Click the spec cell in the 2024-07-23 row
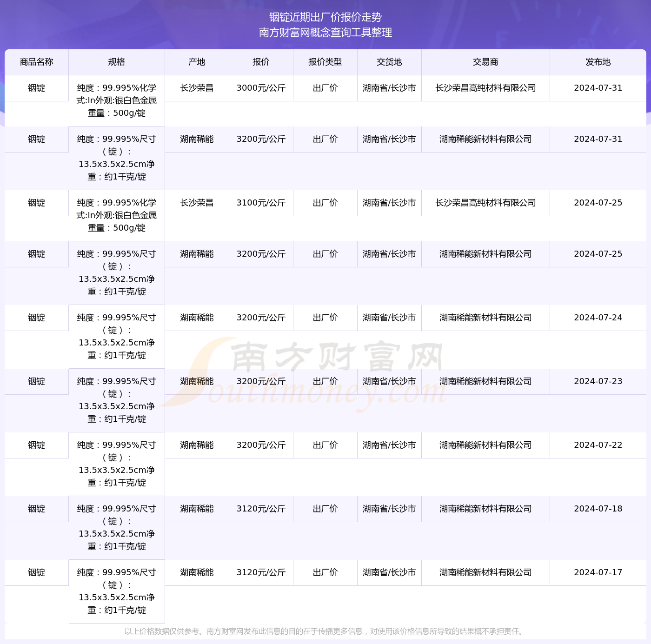 tap(117, 400)
